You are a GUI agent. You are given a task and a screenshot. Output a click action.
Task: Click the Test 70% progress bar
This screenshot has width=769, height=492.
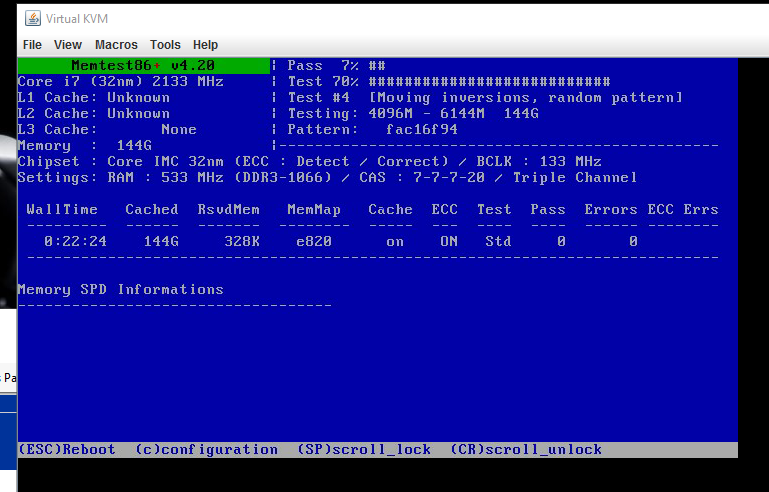(x=489, y=81)
